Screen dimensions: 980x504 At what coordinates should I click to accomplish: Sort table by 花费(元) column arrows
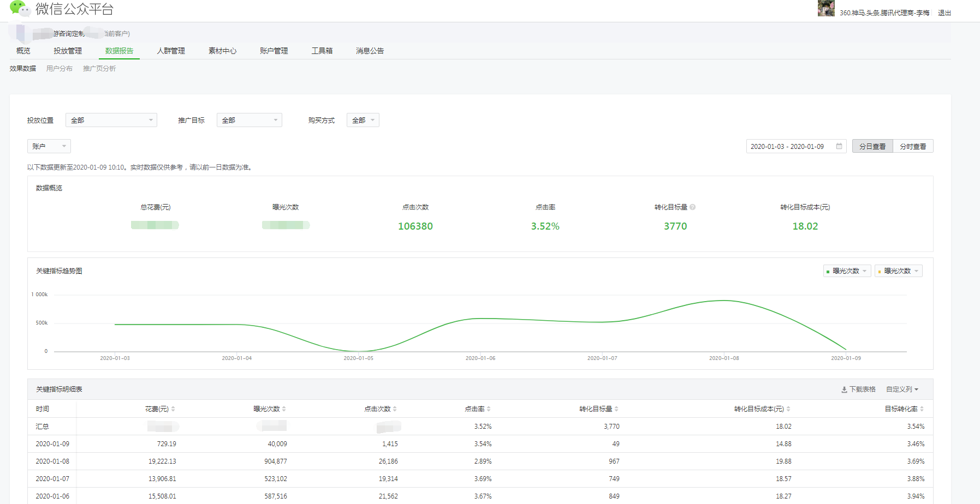(x=173, y=409)
